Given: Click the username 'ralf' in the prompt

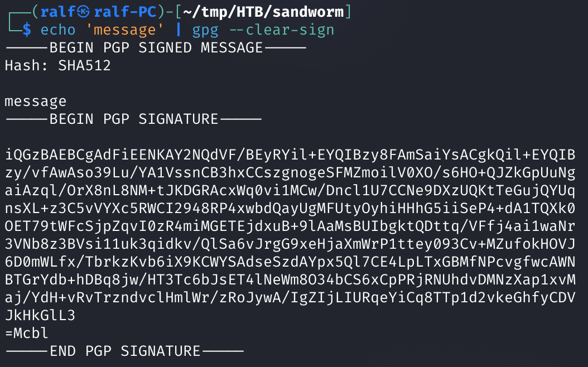Looking at the screenshot, I should (58, 12).
